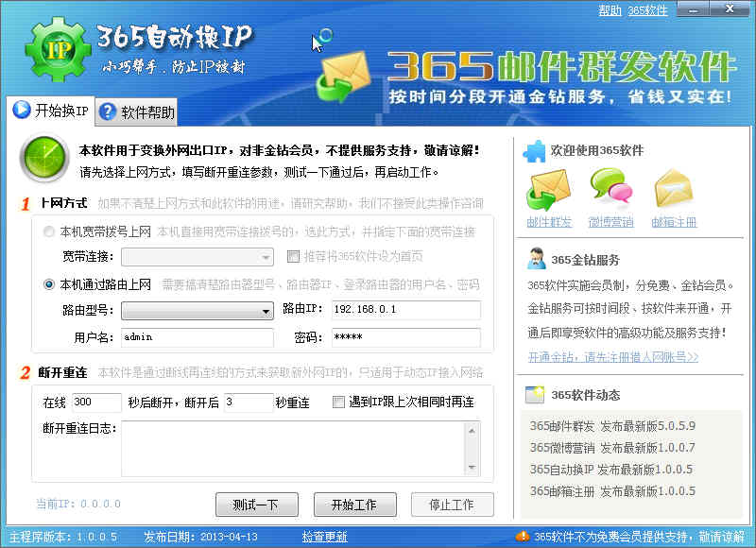Click the blue play icon on 开始换IP tab
The height and width of the screenshot is (548, 756).
(x=21, y=110)
